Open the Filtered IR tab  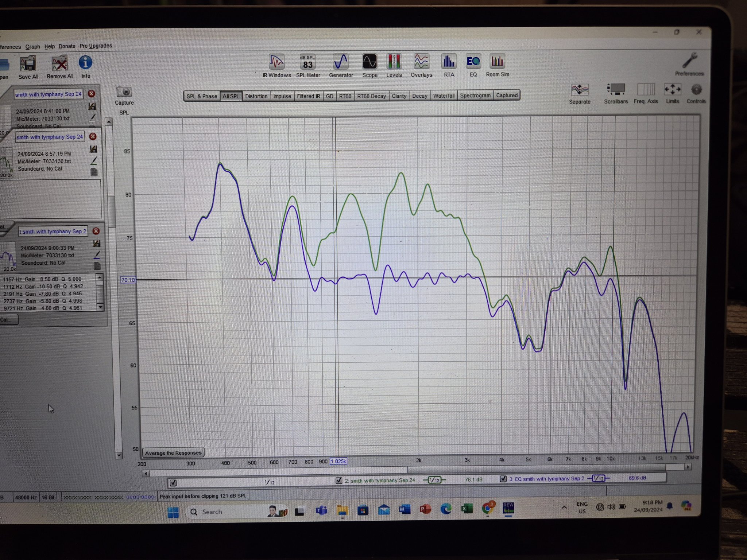tap(308, 96)
